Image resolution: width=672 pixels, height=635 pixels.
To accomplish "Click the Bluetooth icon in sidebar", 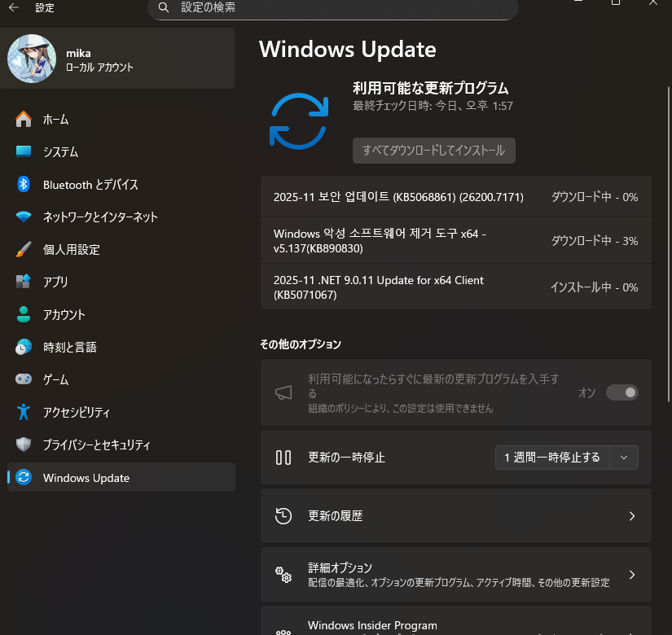I will (24, 184).
